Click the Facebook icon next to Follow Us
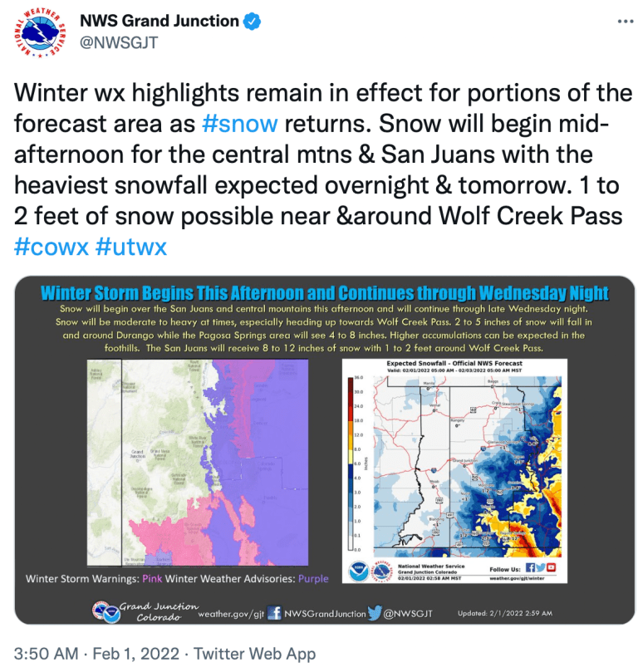 tap(529, 567)
